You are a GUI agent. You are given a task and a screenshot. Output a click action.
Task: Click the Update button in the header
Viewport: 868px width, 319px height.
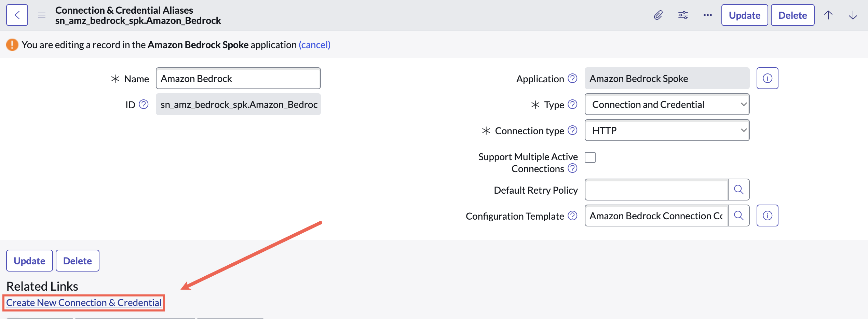(745, 15)
